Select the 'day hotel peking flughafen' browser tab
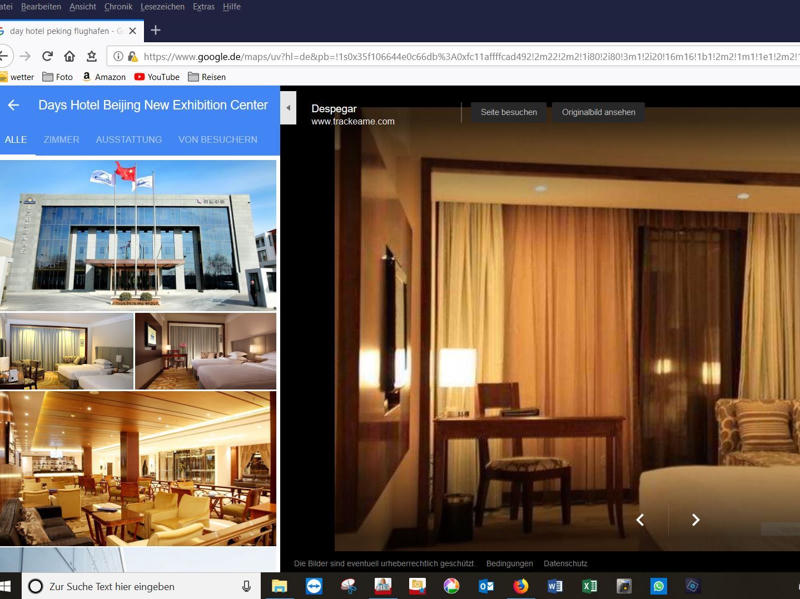 click(x=71, y=31)
